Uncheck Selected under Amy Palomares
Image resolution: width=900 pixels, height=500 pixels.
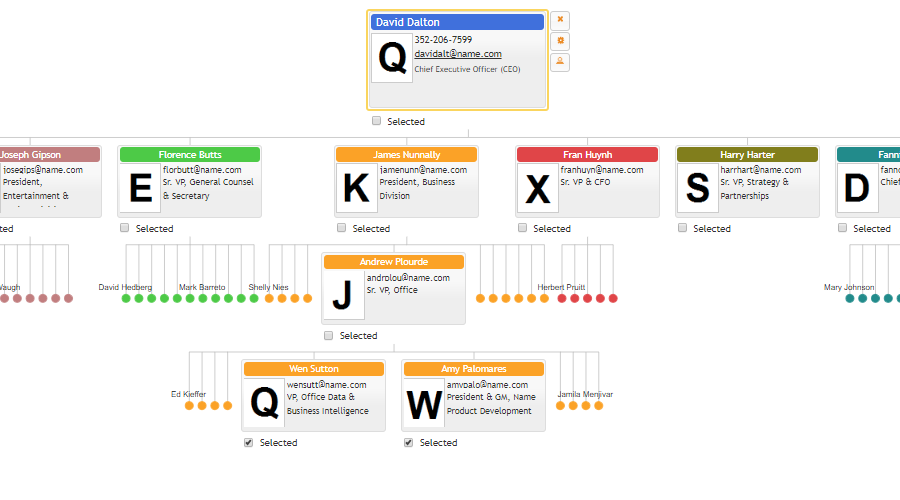coord(409,443)
